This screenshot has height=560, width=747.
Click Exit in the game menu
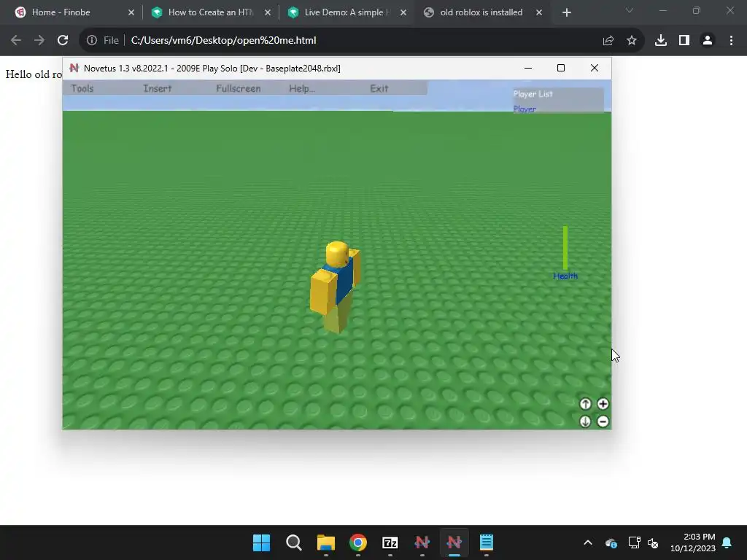click(x=379, y=88)
